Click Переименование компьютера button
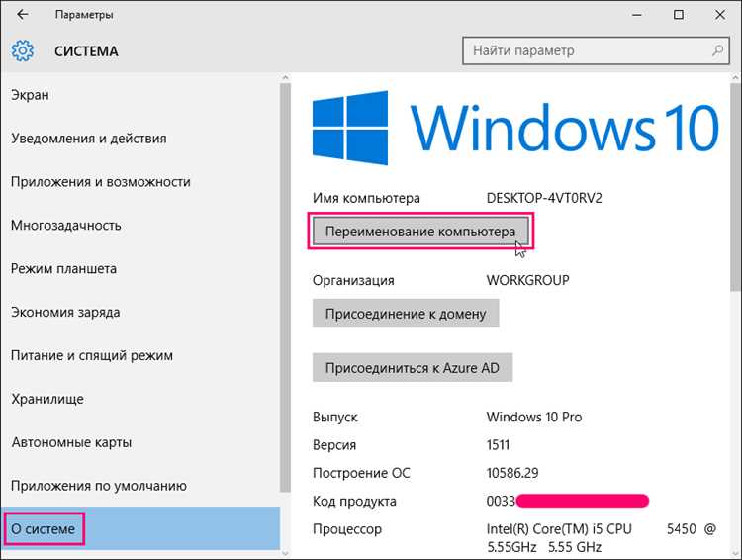 [x=420, y=231]
